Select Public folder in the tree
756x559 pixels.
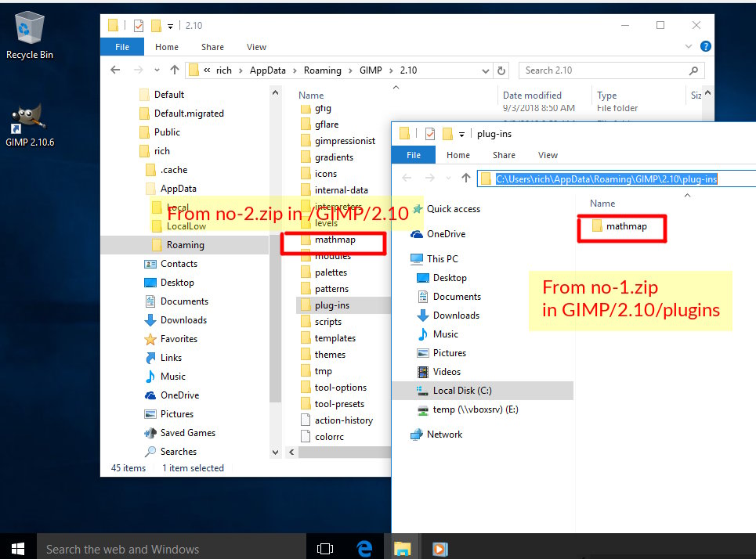[167, 132]
